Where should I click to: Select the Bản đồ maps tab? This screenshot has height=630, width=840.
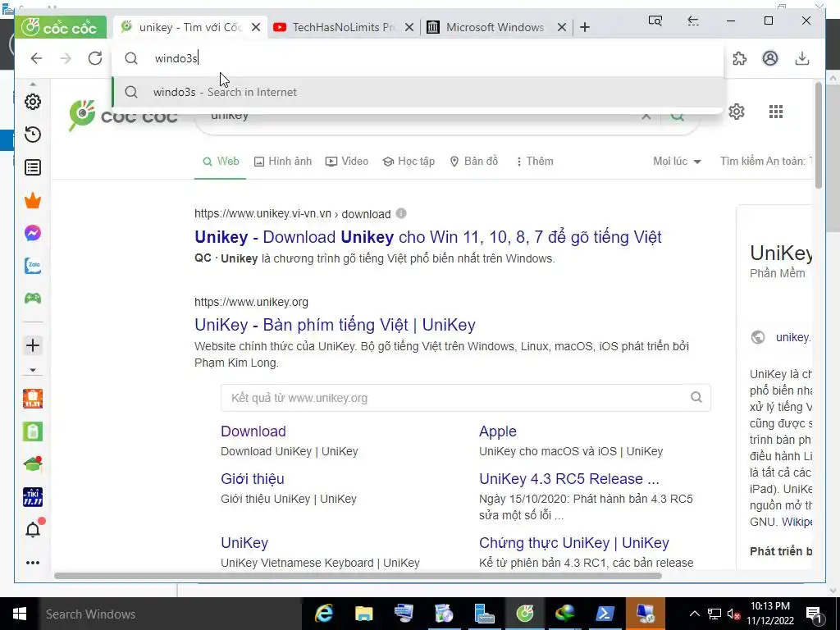pyautogui.click(x=473, y=162)
